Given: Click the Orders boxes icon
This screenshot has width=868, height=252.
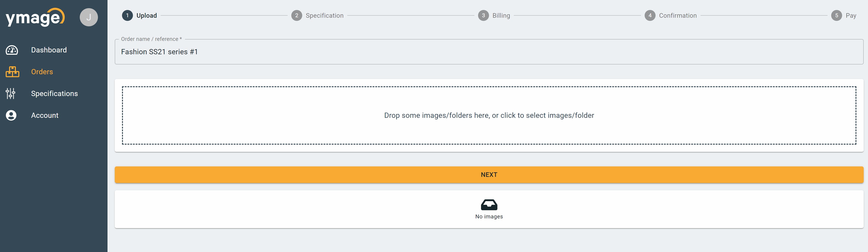Looking at the screenshot, I should coord(12,72).
